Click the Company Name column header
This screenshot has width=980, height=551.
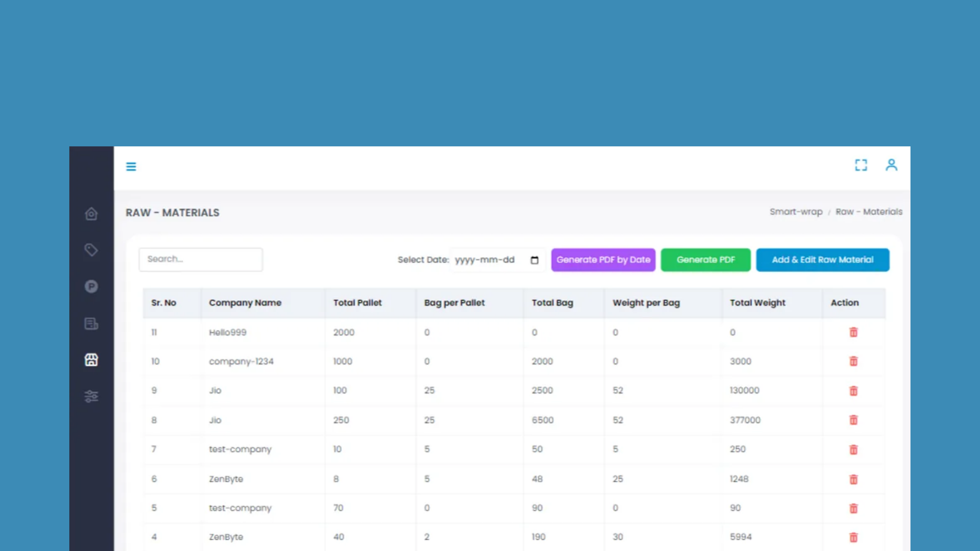coord(245,303)
